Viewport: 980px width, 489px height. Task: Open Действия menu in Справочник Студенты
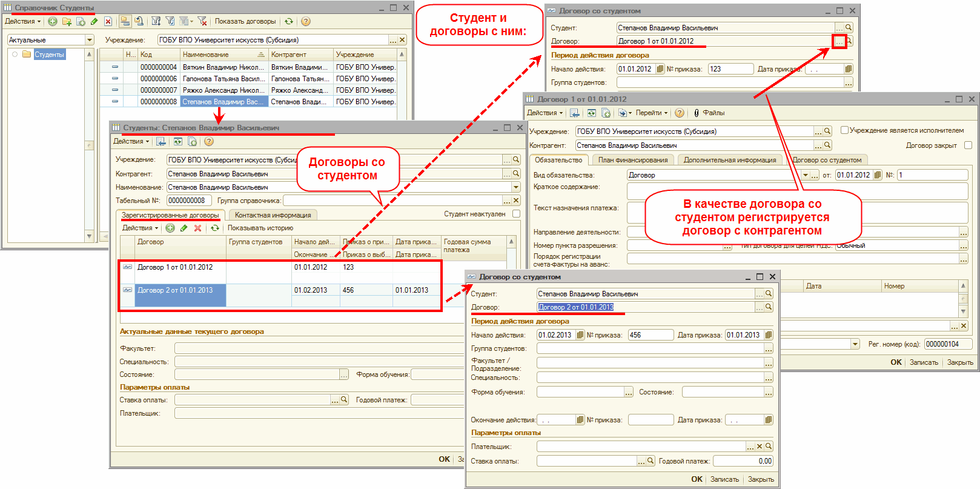[x=23, y=21]
